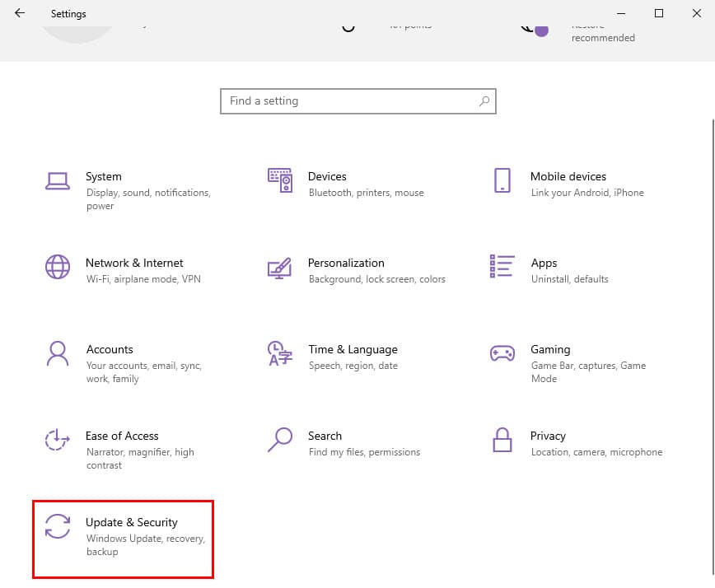This screenshot has height=588, width=715.
Task: Click "Background, lock screen, colors" description
Action: point(376,279)
